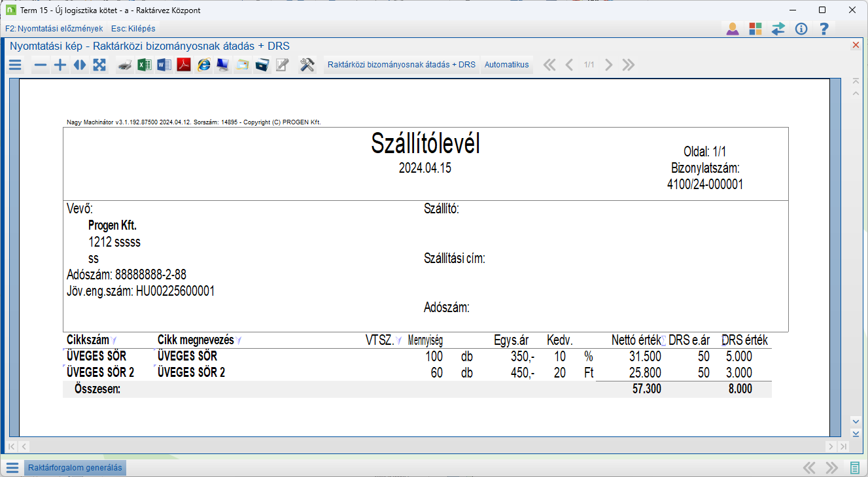Open the tools (hammer and wrench) icon
Viewport: 868px width, 477px height.
[x=307, y=65]
